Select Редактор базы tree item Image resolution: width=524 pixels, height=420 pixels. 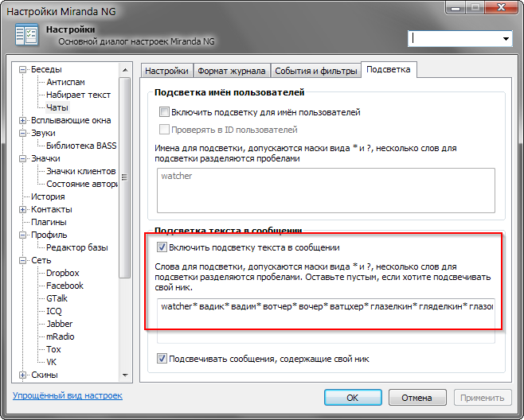[x=77, y=247]
